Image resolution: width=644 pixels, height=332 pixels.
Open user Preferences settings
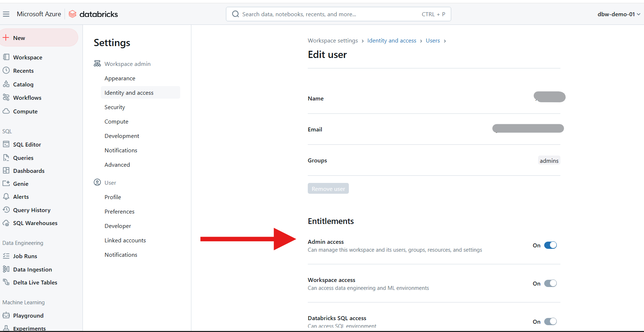click(119, 211)
